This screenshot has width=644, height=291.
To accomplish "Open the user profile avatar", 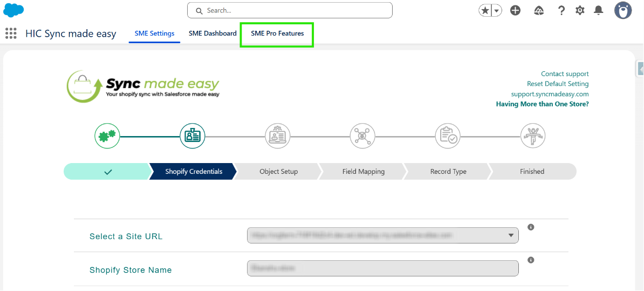I will pos(623,10).
